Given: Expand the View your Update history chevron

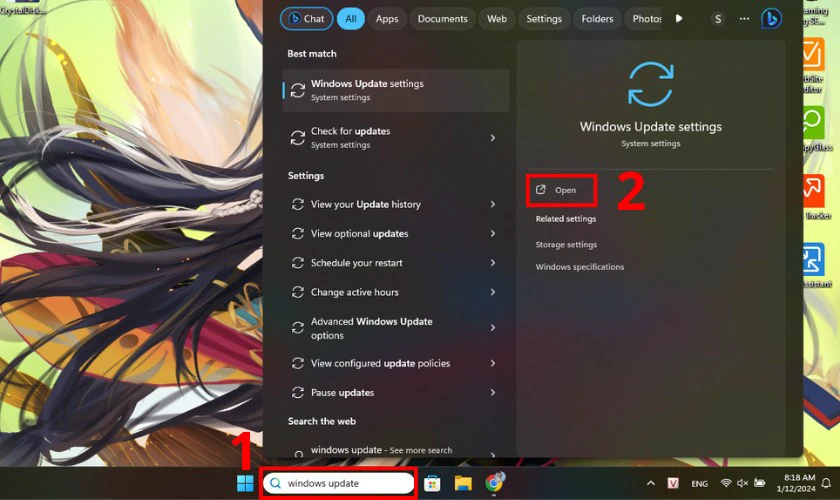Looking at the screenshot, I should coord(492,204).
